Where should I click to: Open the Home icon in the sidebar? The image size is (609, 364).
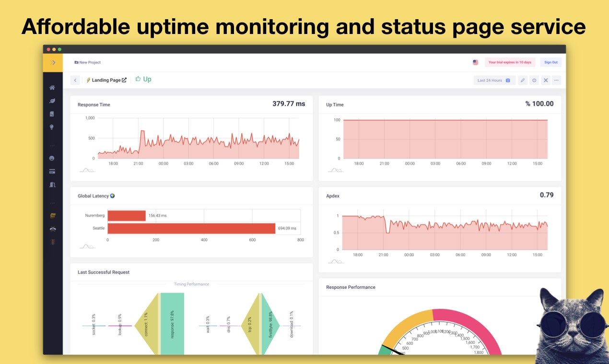click(52, 88)
